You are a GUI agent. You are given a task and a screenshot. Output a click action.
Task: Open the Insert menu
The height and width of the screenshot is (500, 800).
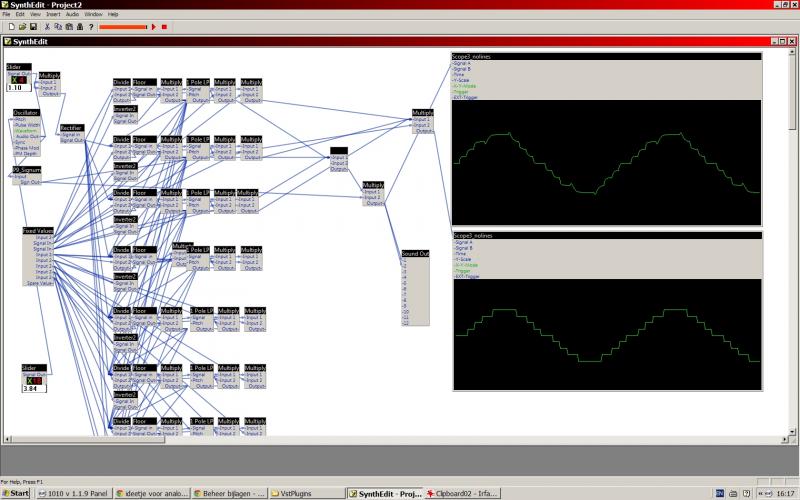53,14
